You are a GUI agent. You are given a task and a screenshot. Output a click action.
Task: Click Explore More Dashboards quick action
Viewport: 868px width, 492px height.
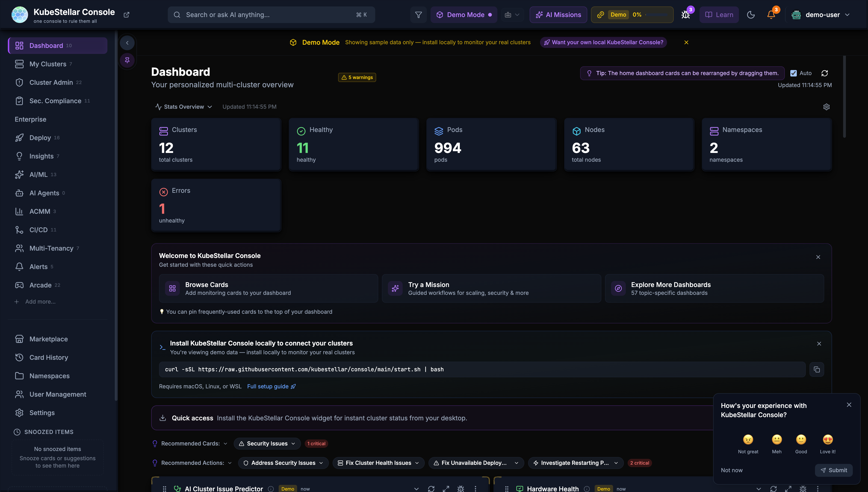pyautogui.click(x=714, y=289)
